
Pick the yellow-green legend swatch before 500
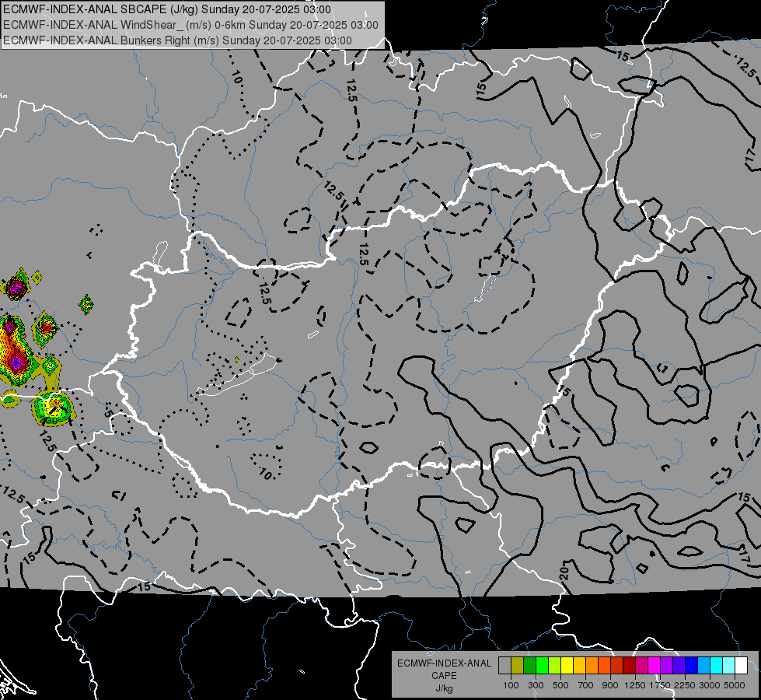[555, 666]
